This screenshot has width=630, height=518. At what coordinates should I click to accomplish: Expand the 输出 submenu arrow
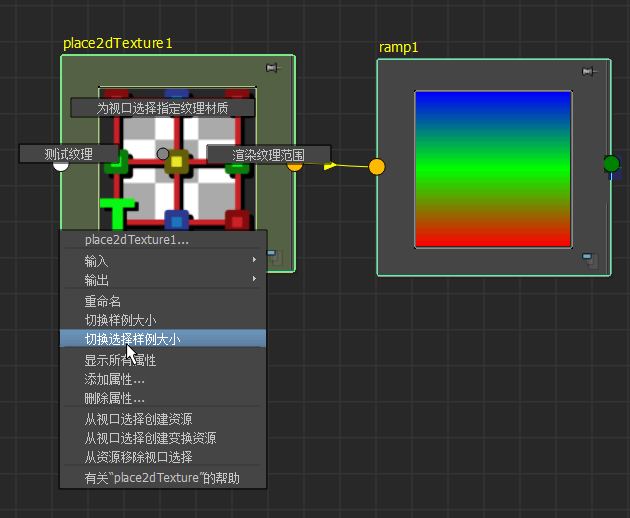[254, 278]
